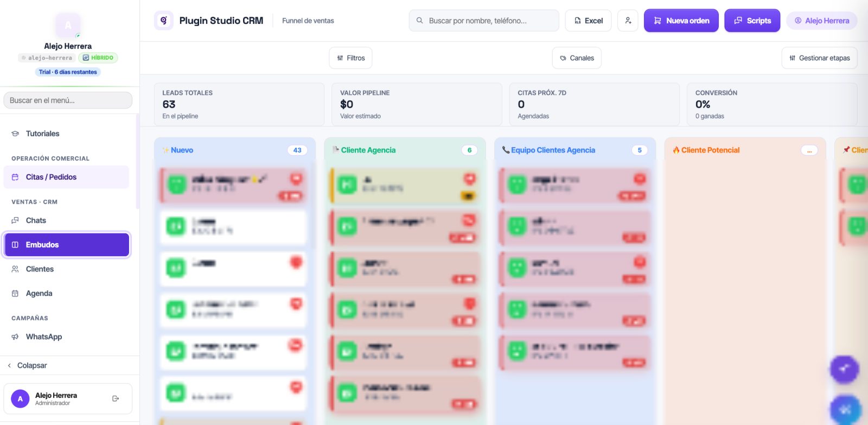Click Gestionar etapas
The width and height of the screenshot is (868, 425).
(819, 58)
